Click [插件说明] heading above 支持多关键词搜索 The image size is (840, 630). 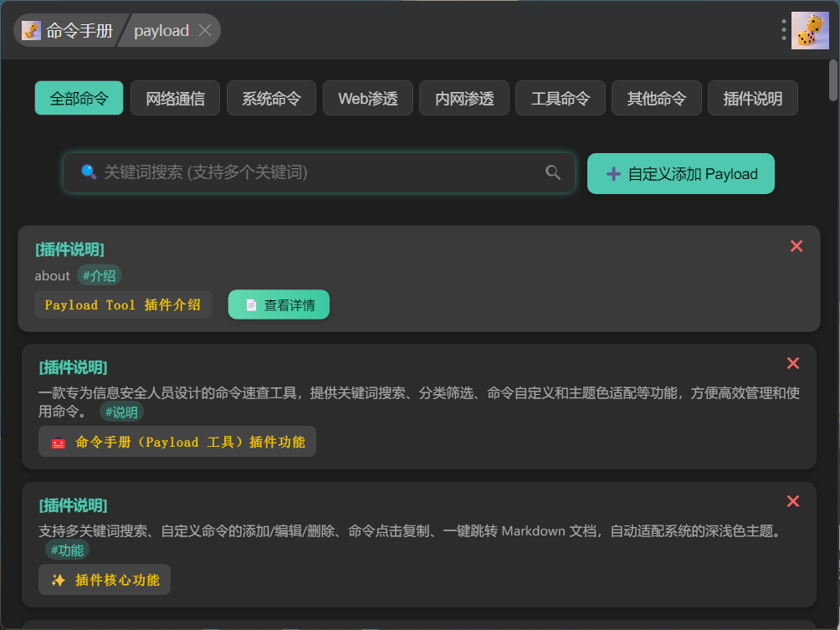pyautogui.click(x=74, y=505)
